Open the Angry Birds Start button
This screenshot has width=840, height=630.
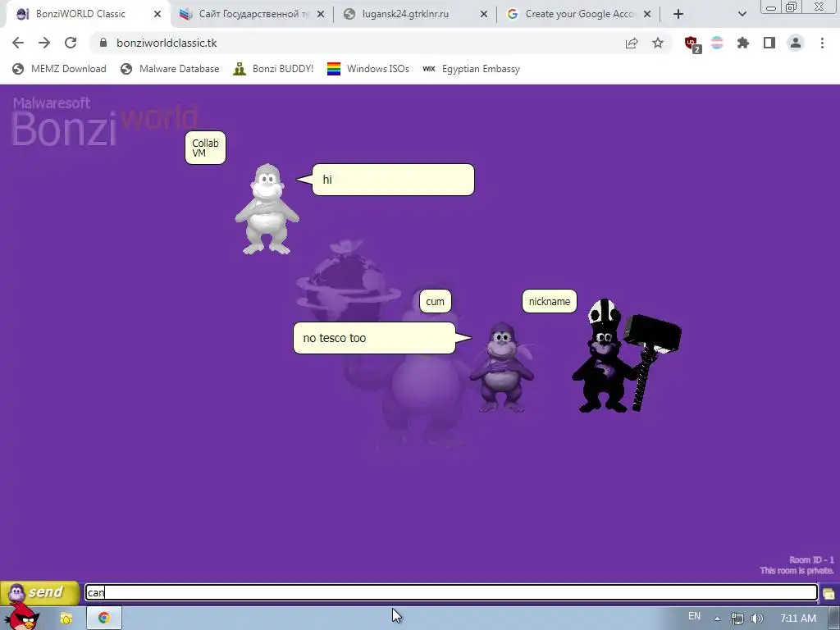21,616
